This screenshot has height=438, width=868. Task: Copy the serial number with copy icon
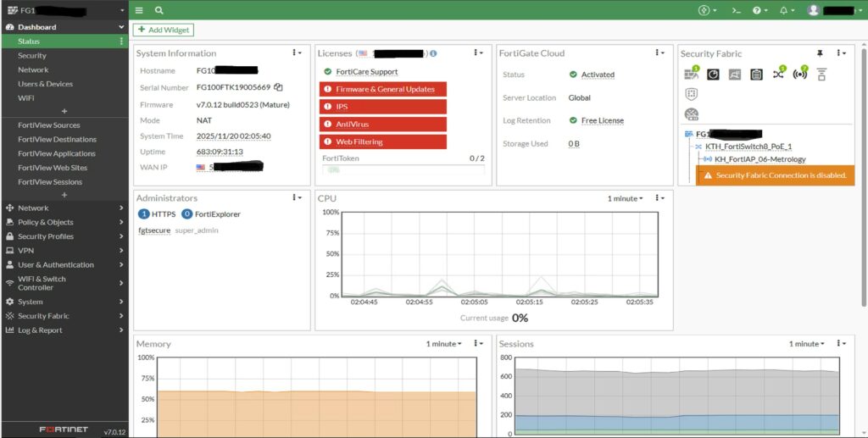[x=278, y=87]
